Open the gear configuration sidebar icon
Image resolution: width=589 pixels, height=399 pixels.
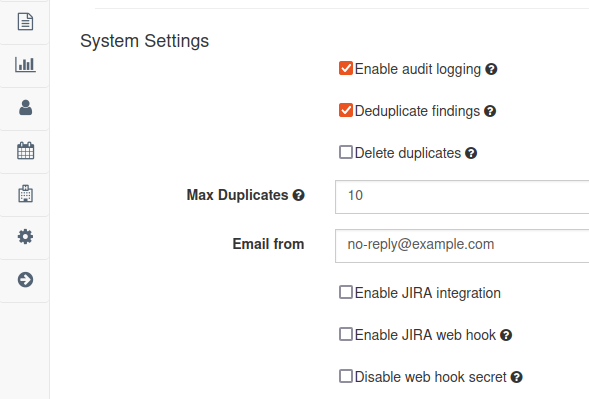click(x=25, y=237)
